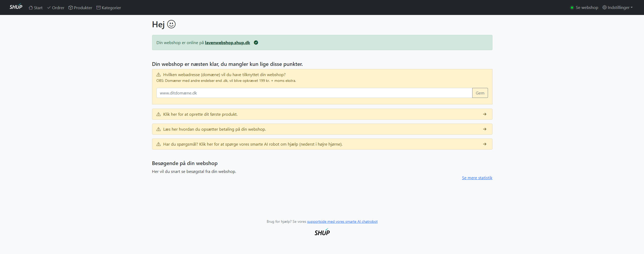The height and width of the screenshot is (254, 644).
Task: Click arrow on payment setup row
Action: pos(485,129)
